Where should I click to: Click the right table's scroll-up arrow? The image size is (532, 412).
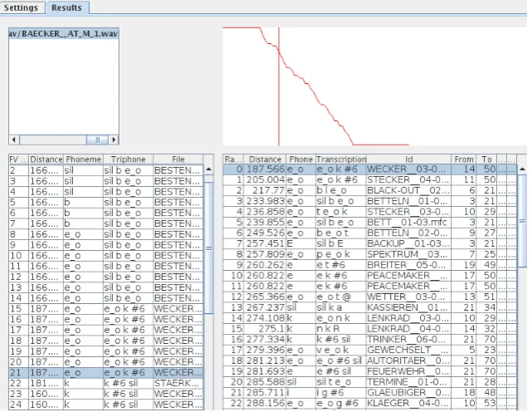click(x=523, y=169)
